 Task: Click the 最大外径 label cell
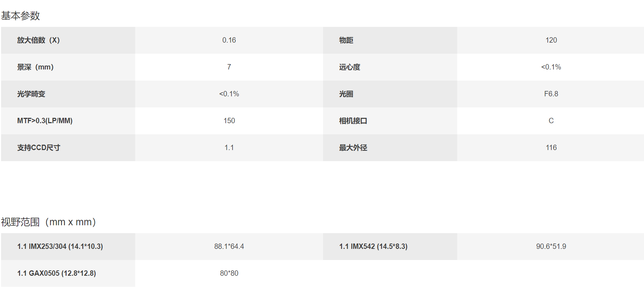(390, 148)
